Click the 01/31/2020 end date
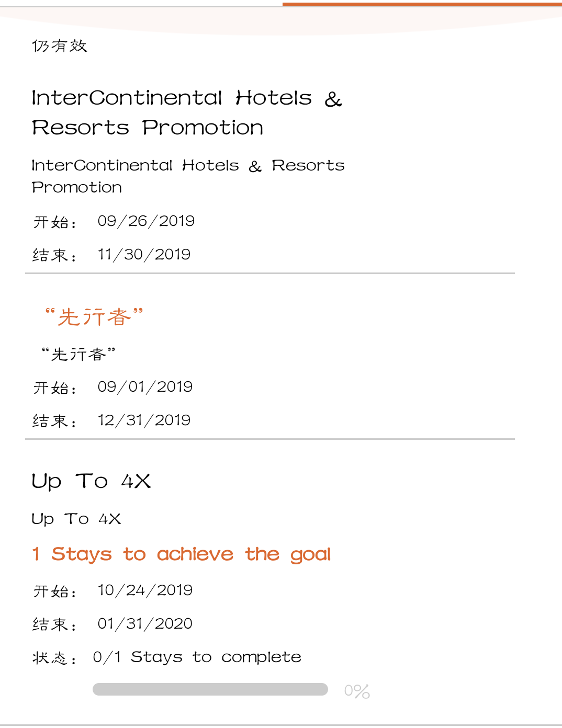 (x=145, y=624)
